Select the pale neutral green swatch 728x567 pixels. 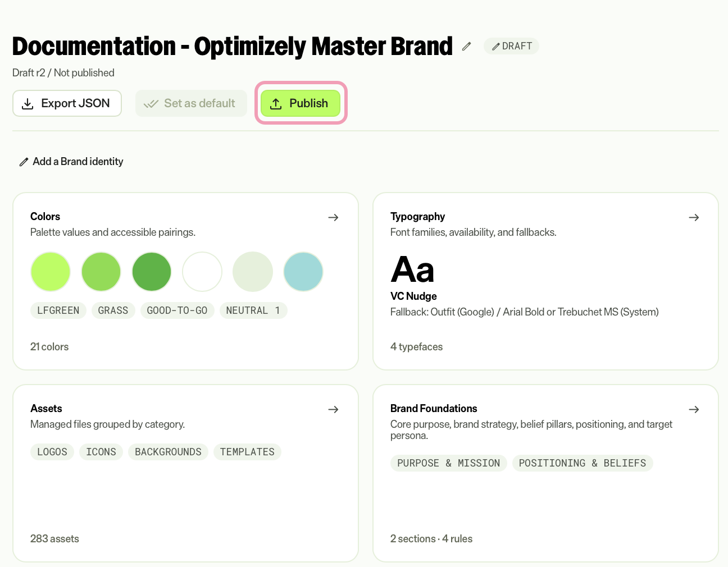point(253,272)
